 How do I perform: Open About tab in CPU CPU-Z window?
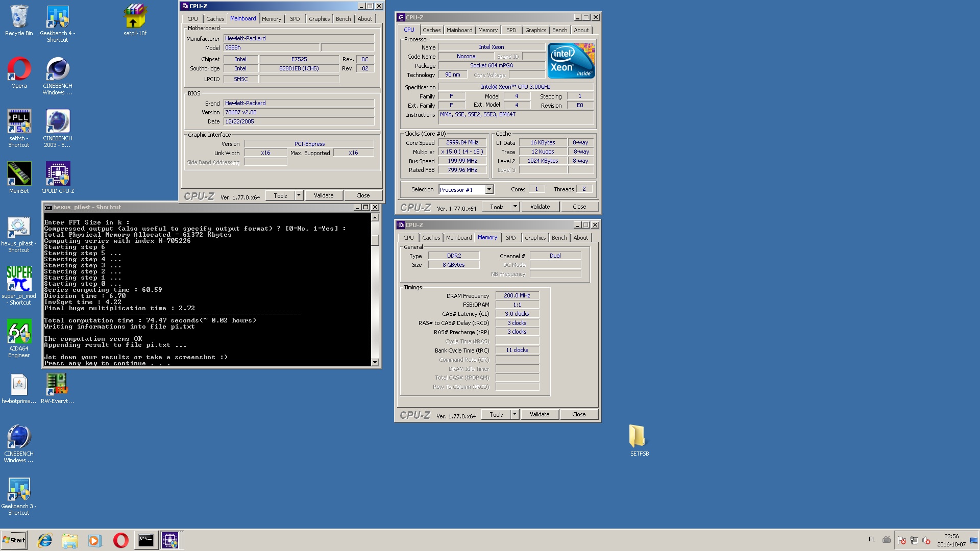[x=581, y=30]
